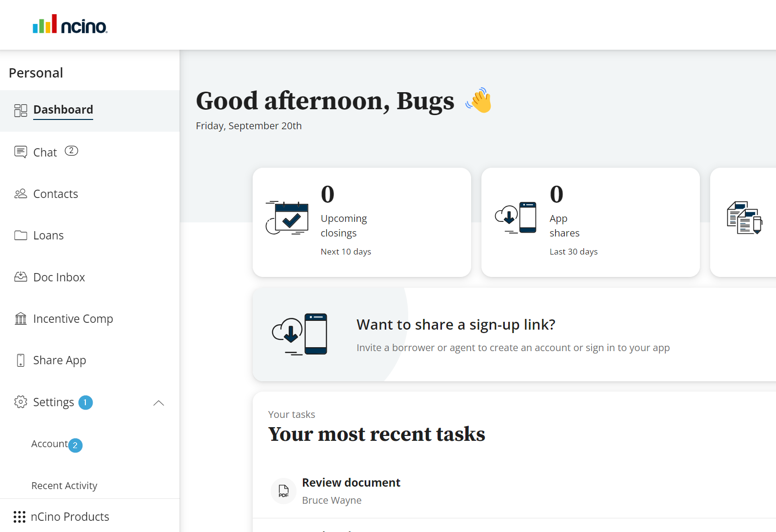Image resolution: width=776 pixels, height=532 pixels.
Task: Select the Share App phone icon
Action: click(20, 360)
